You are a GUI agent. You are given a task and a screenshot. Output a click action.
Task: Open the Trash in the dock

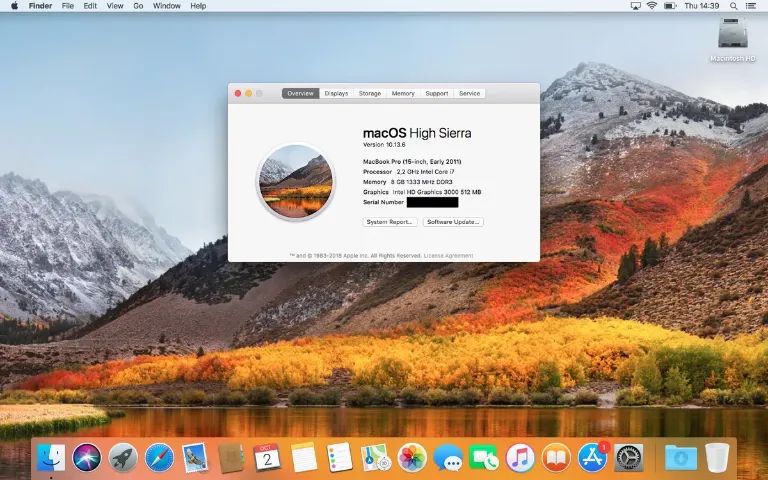point(717,457)
